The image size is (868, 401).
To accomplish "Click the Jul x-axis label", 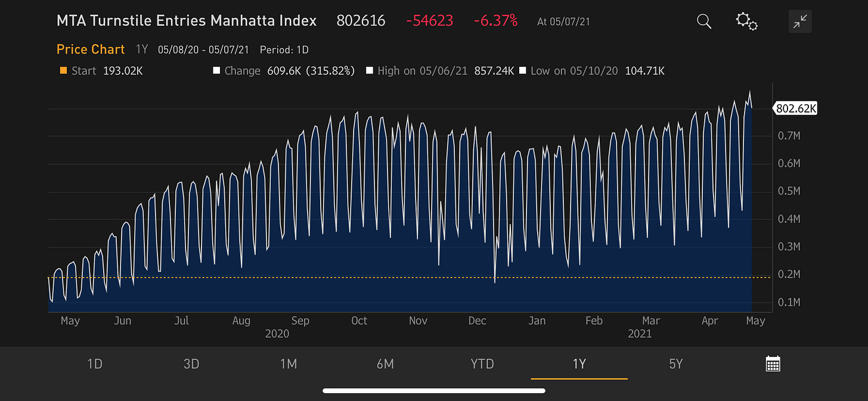I will [x=181, y=321].
